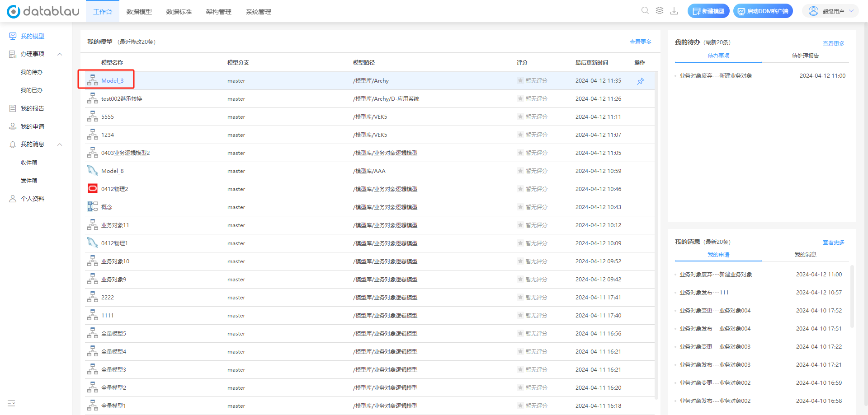
Task: Click the red Oracle icon for 0412物理2
Action: pyautogui.click(x=93, y=188)
